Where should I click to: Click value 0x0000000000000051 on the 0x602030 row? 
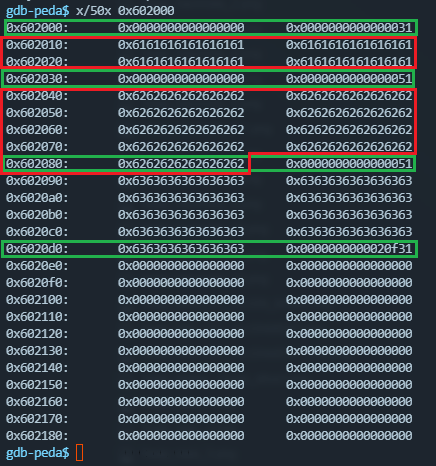coord(349,79)
